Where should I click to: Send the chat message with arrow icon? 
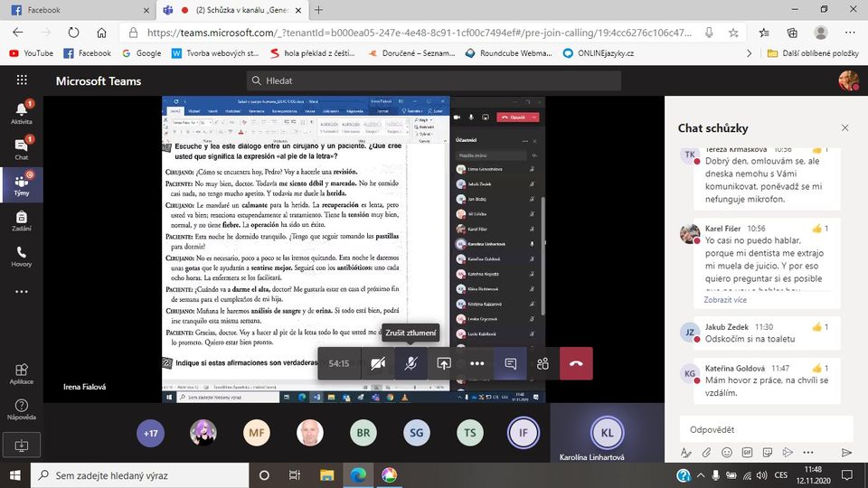tap(846, 453)
